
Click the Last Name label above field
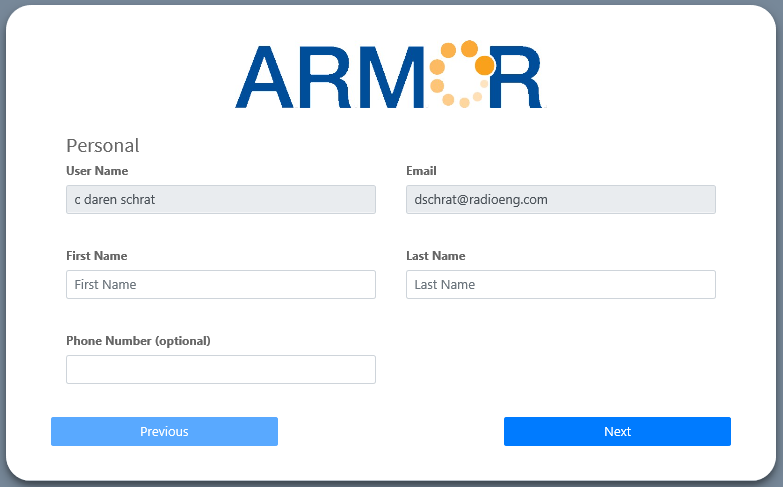(435, 256)
